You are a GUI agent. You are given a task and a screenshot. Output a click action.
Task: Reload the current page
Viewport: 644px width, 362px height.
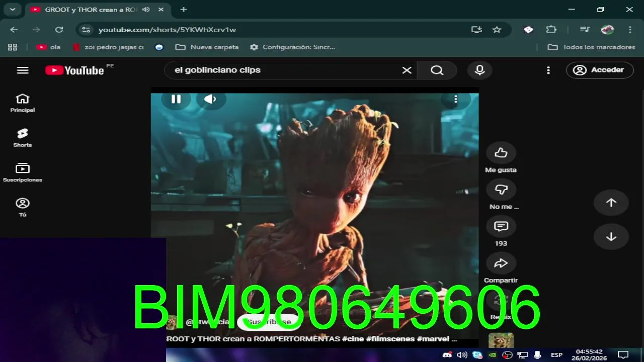click(x=59, y=30)
